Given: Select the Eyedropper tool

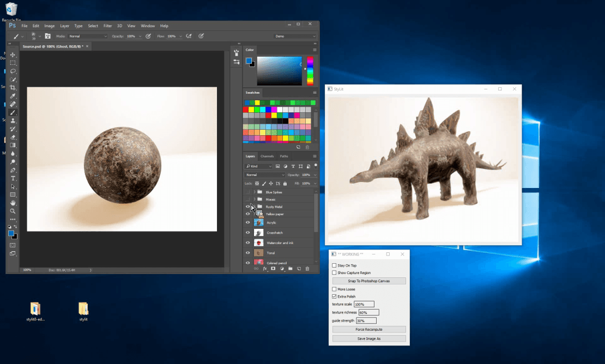Looking at the screenshot, I should click(13, 96).
